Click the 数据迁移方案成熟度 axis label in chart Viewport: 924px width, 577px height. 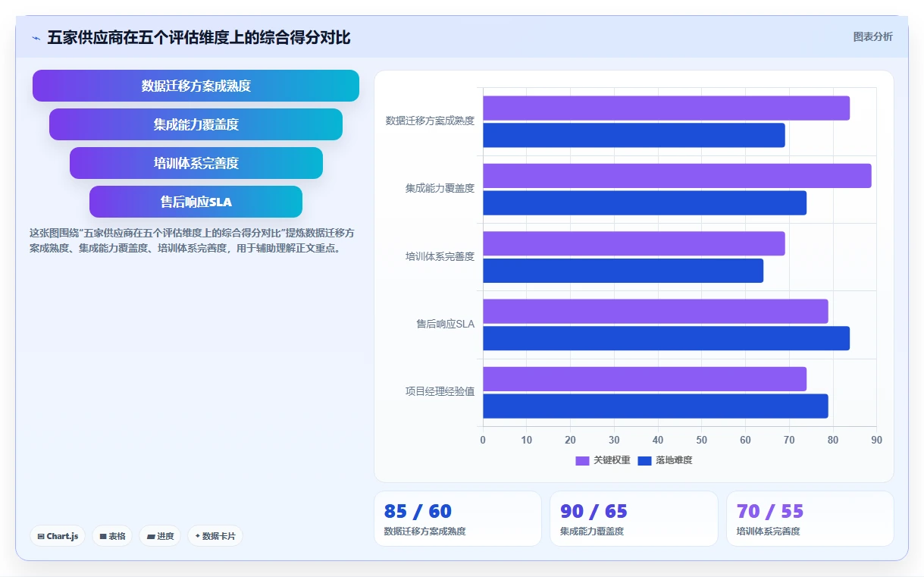point(430,121)
